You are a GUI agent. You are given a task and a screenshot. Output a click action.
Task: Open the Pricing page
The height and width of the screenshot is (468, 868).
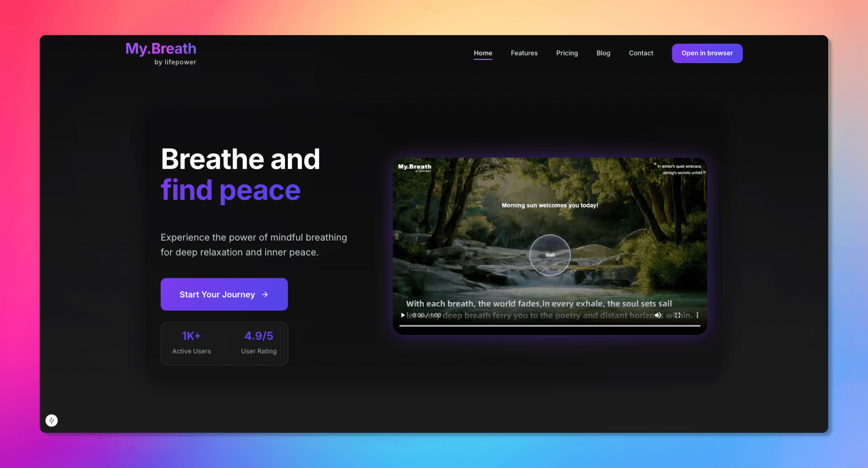coord(567,53)
